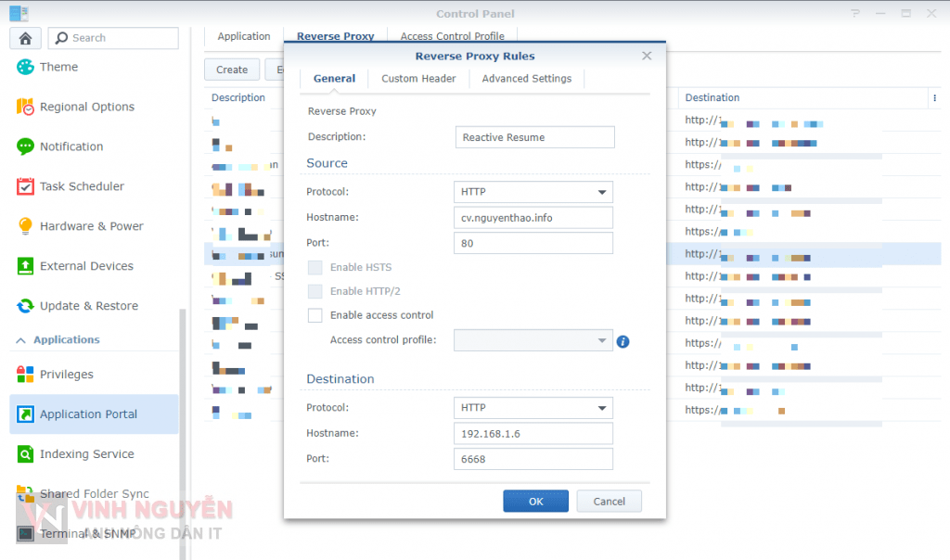Open Hardware & Power icon
The height and width of the screenshot is (560, 950).
click(x=25, y=226)
